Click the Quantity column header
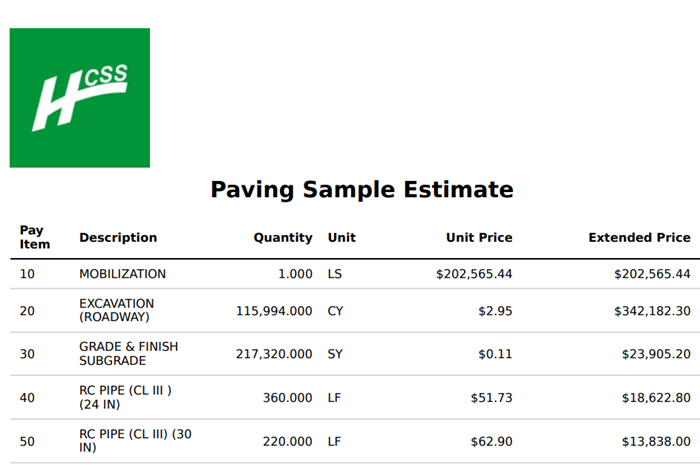The width and height of the screenshot is (700, 465). (x=283, y=238)
